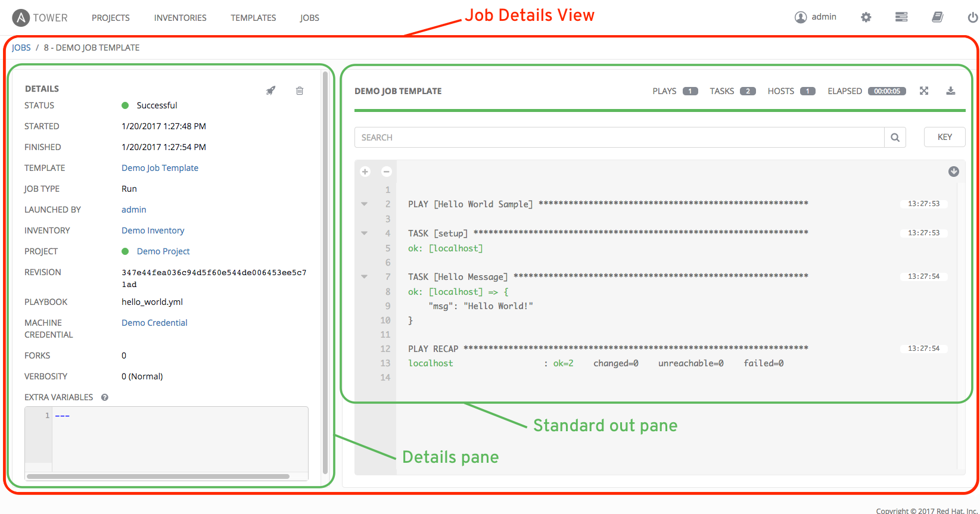Viewport: 980px width, 514px height.
Task: Open the admin launched-by link
Action: 134,210
